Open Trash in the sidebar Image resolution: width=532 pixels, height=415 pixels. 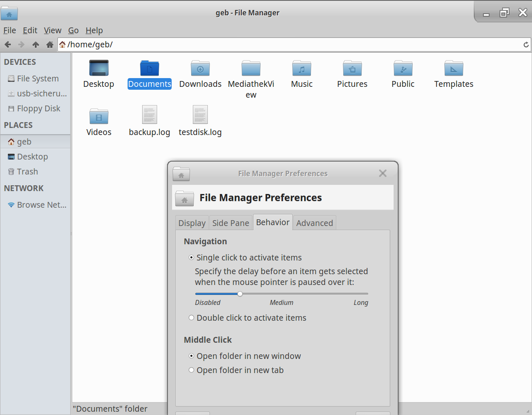point(27,172)
